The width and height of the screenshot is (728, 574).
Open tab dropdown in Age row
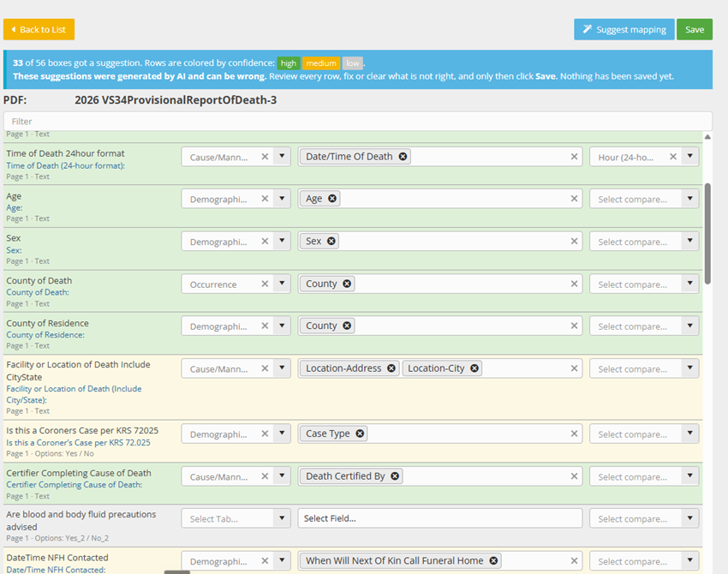282,198
